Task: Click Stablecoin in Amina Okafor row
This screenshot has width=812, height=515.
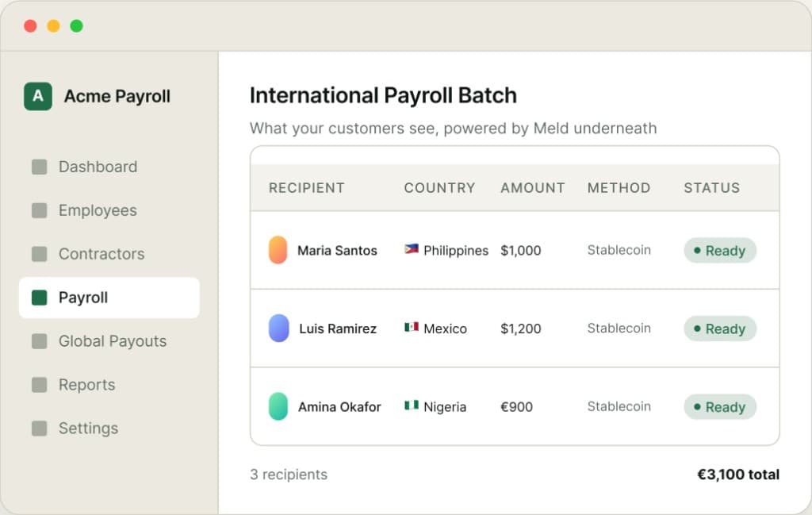Action: [x=619, y=407]
